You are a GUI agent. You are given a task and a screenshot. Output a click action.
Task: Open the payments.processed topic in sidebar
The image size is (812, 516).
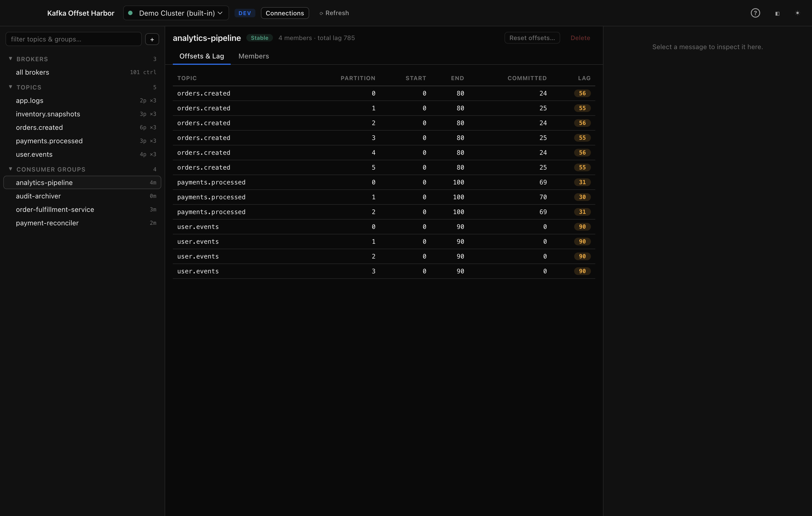[x=82, y=141]
